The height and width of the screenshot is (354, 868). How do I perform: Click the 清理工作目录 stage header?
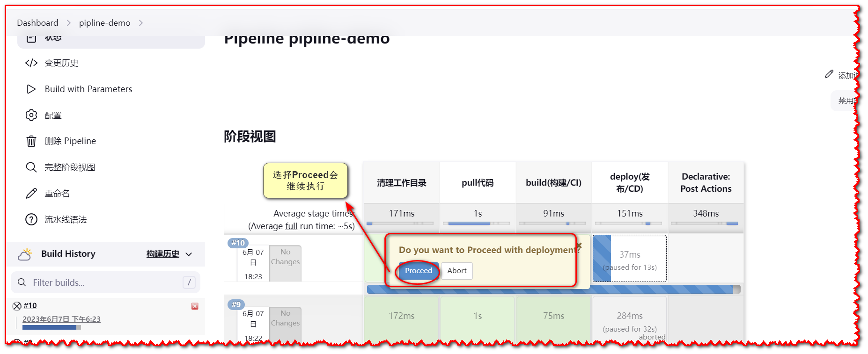coord(401,183)
